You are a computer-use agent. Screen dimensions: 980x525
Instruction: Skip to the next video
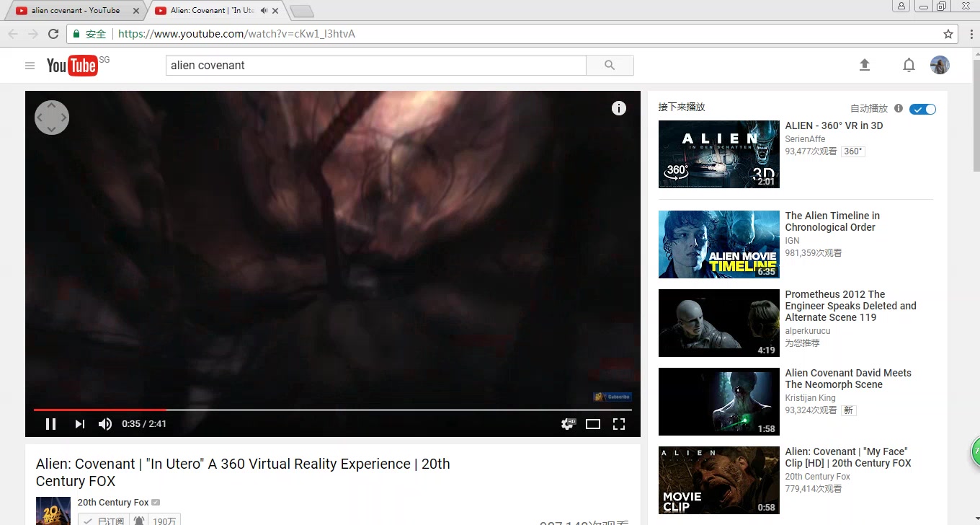pos(79,424)
